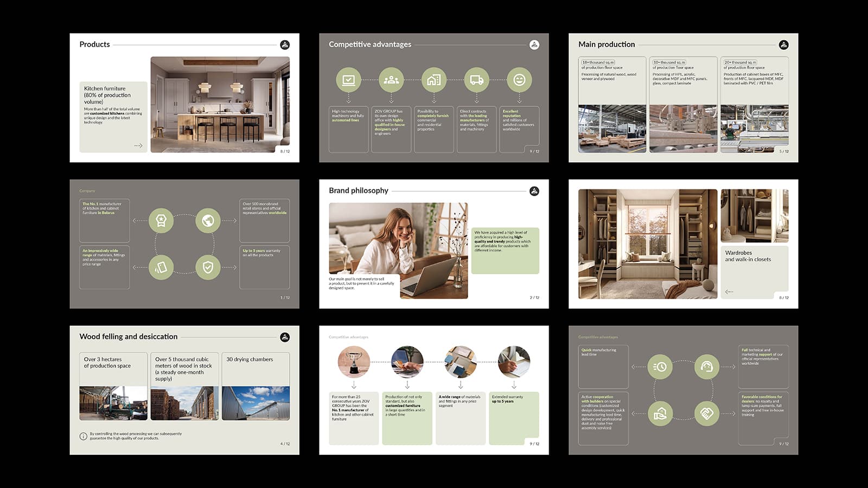
Task: Click the globe icon for worldwide stores
Action: [x=208, y=221]
